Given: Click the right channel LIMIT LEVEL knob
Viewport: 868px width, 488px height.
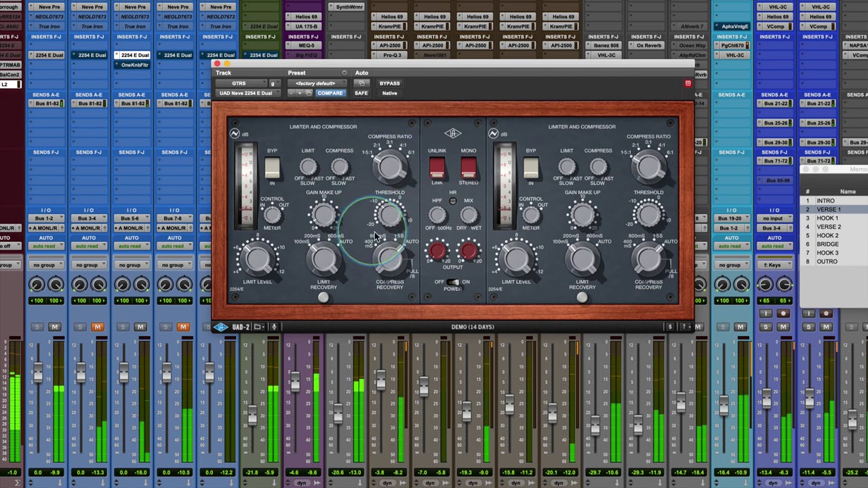Looking at the screenshot, I should click(x=517, y=259).
